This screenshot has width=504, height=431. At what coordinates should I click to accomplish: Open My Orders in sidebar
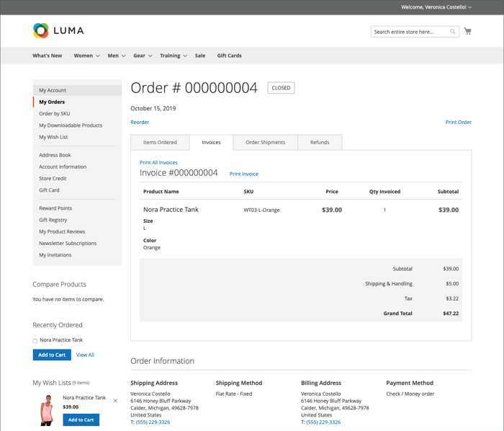pyautogui.click(x=52, y=102)
